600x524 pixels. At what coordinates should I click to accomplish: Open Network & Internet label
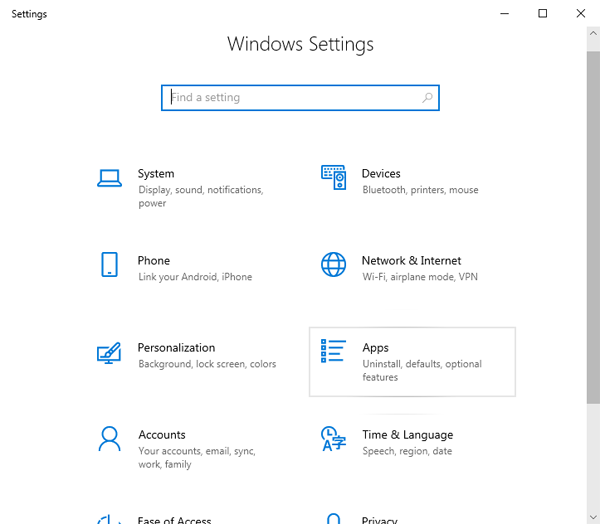pyautogui.click(x=411, y=261)
